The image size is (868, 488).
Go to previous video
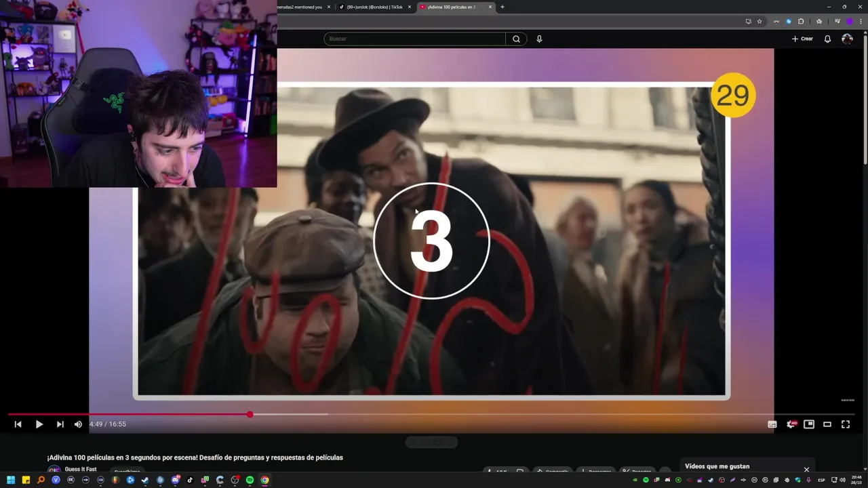pos(18,424)
